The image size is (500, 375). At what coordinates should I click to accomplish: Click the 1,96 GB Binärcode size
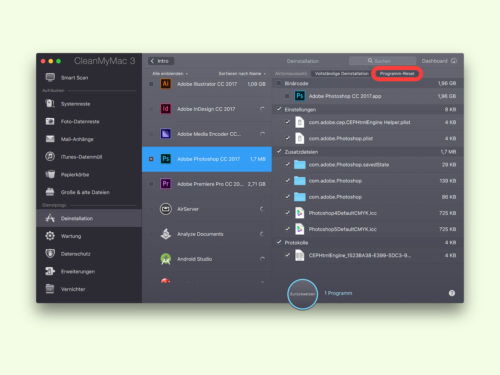447,83
